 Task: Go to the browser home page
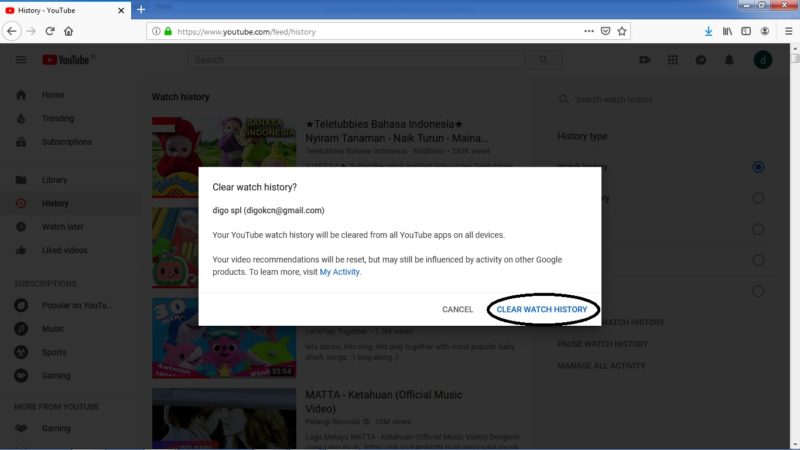[68, 31]
